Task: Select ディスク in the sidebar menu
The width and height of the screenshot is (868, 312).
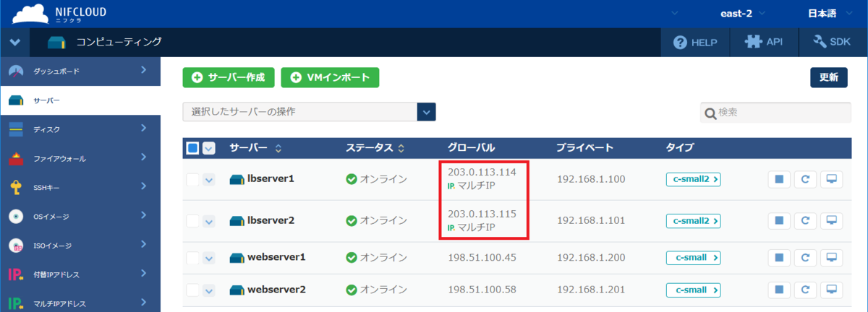Action: [x=80, y=129]
